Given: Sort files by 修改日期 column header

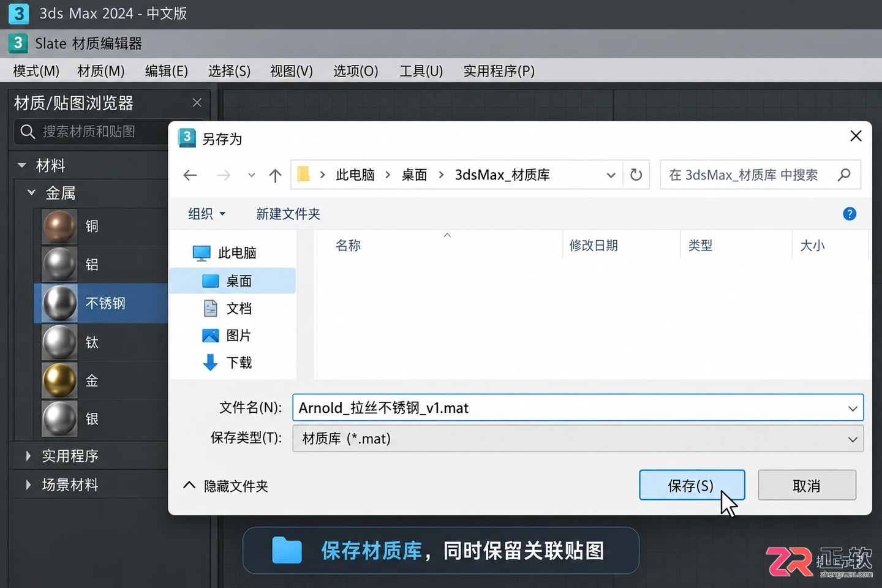Looking at the screenshot, I should tap(594, 246).
